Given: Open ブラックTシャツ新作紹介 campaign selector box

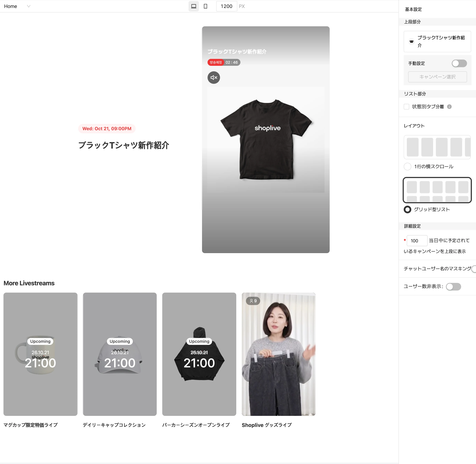Looking at the screenshot, I should (x=437, y=41).
